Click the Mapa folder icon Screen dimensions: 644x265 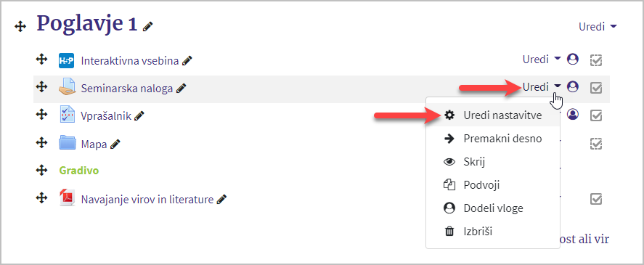click(x=68, y=143)
